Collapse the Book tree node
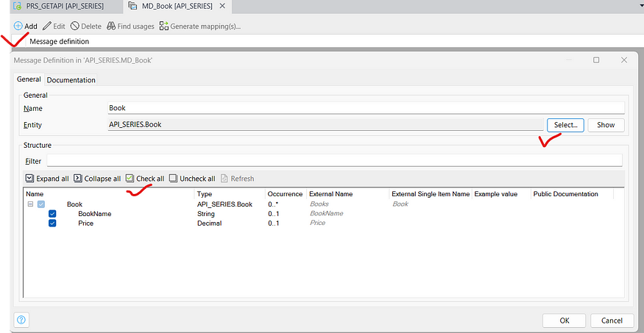 (30, 204)
